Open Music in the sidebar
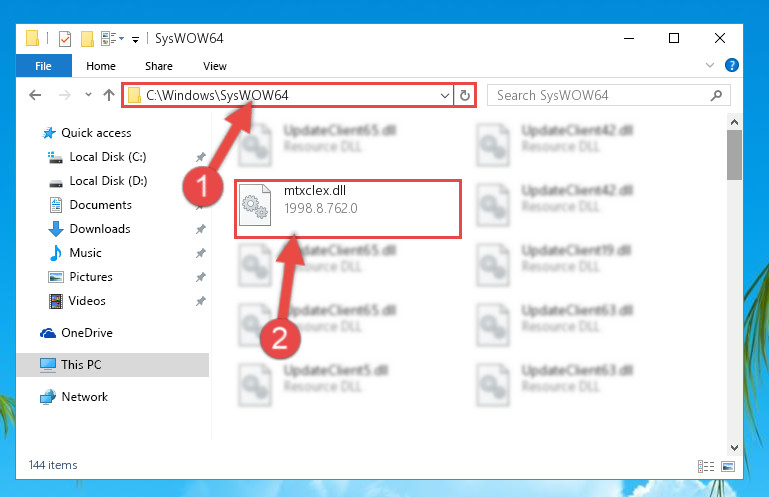 (86, 253)
